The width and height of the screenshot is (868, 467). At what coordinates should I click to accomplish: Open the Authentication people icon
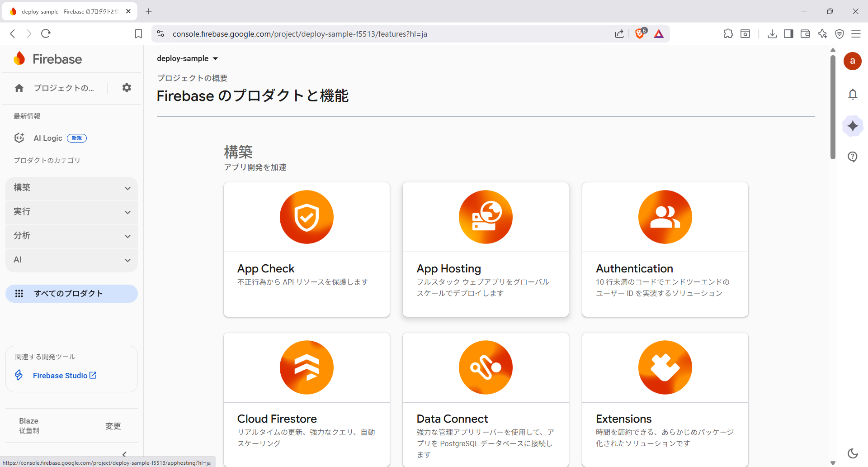[665, 217]
